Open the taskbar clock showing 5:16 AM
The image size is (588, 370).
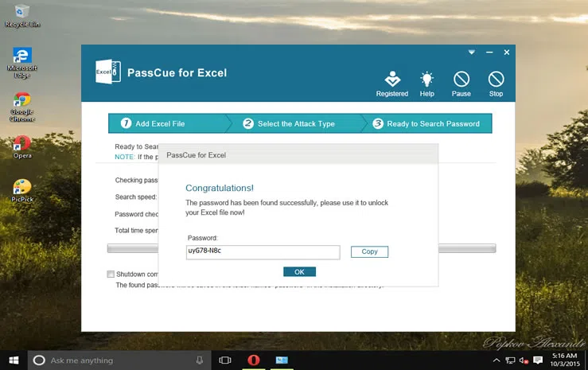point(564,360)
